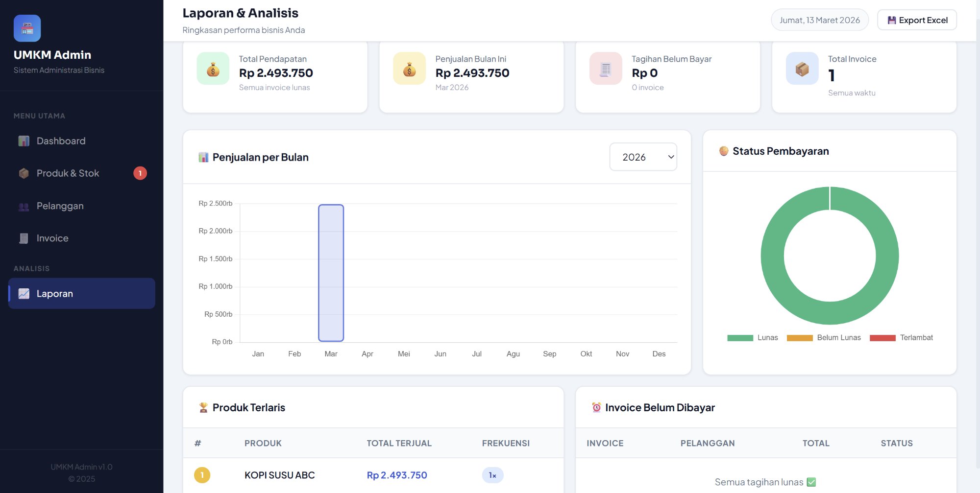Click the Mar bar in Penjualan per Bulan chart
Viewport: 980px width, 493px height.
tap(331, 272)
